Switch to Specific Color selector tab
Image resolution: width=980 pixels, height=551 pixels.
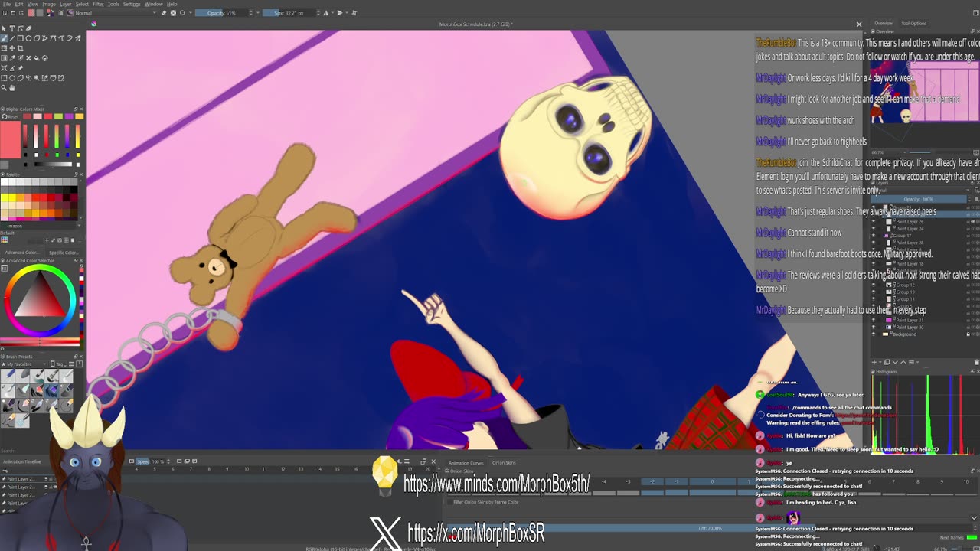pos(64,253)
